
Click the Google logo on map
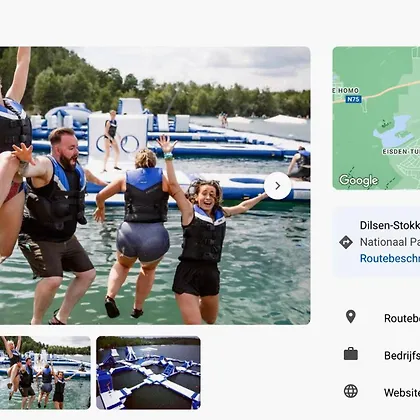tap(359, 181)
